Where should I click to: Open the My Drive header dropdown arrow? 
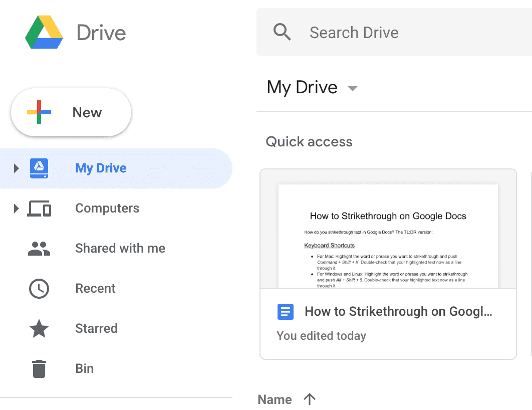tap(353, 89)
